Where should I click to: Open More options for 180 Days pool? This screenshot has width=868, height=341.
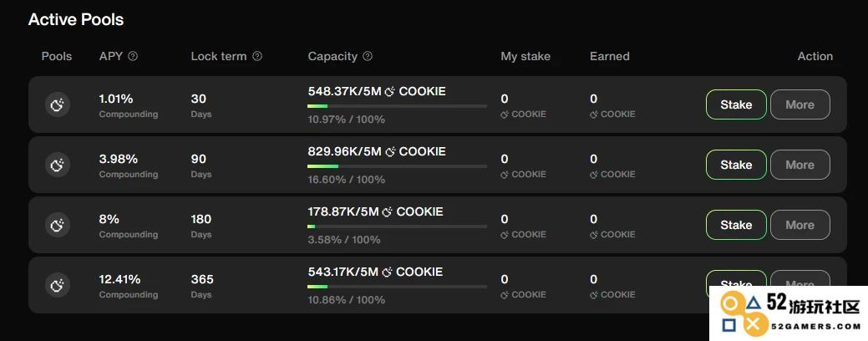tap(799, 226)
